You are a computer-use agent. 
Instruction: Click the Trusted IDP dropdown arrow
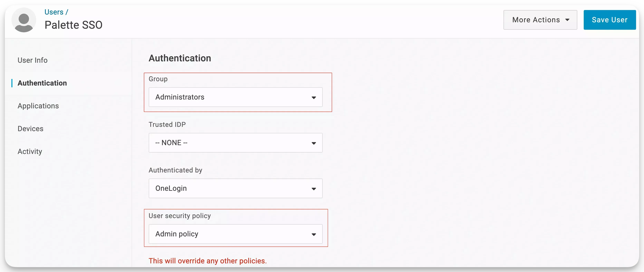click(314, 143)
